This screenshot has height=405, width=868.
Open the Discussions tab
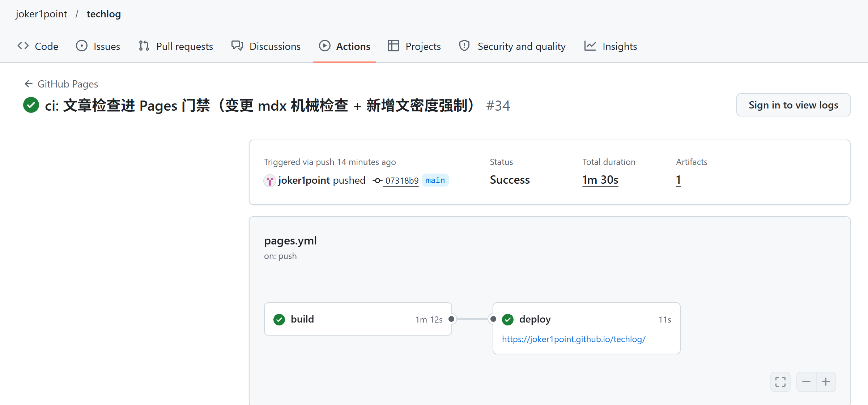click(x=266, y=46)
